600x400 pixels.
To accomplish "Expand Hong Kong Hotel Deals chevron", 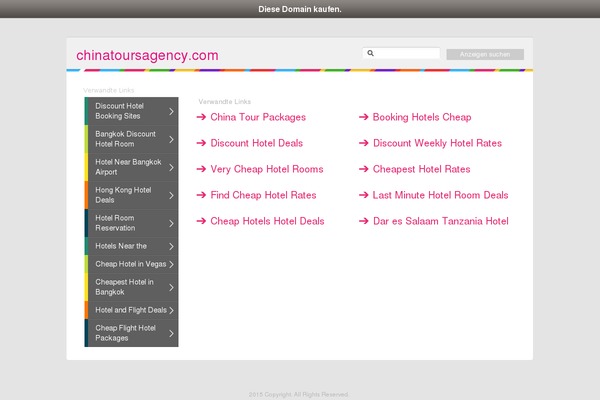I will pyautogui.click(x=172, y=194).
